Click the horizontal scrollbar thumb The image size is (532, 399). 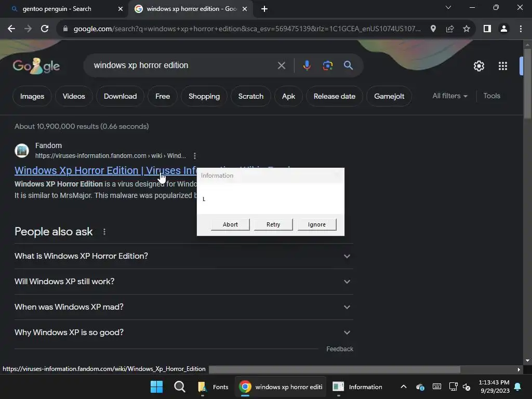[334, 369]
